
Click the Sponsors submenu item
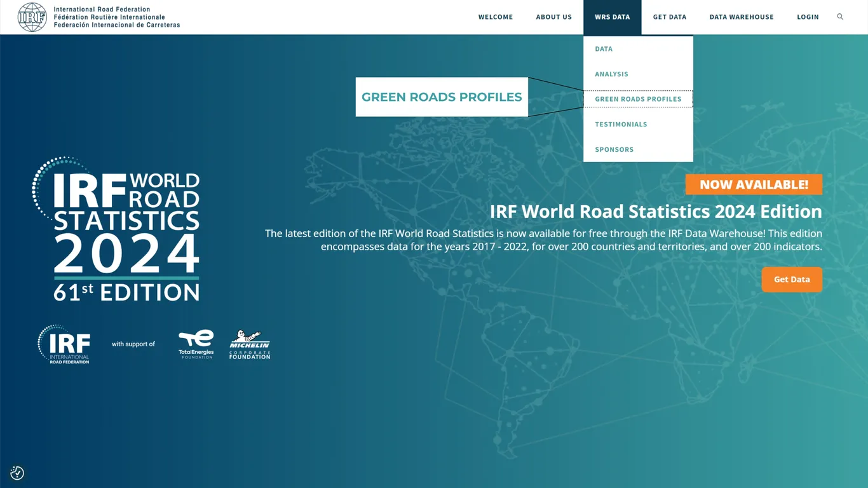click(614, 149)
